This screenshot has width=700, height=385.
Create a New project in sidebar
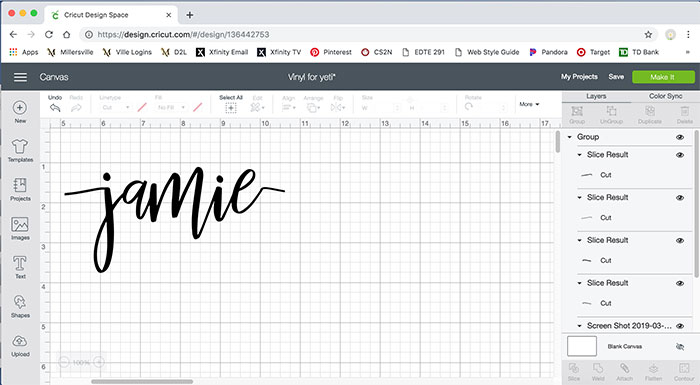point(20,108)
